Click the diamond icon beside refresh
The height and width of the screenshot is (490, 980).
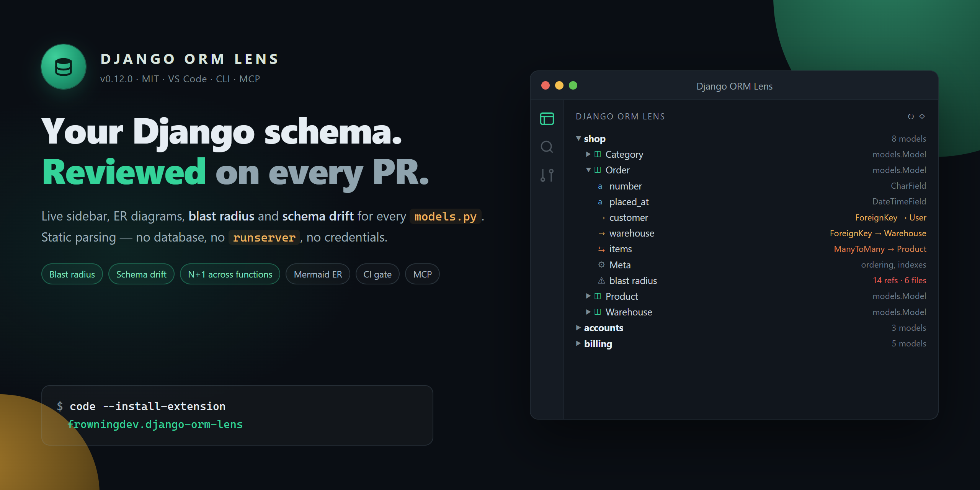click(922, 116)
